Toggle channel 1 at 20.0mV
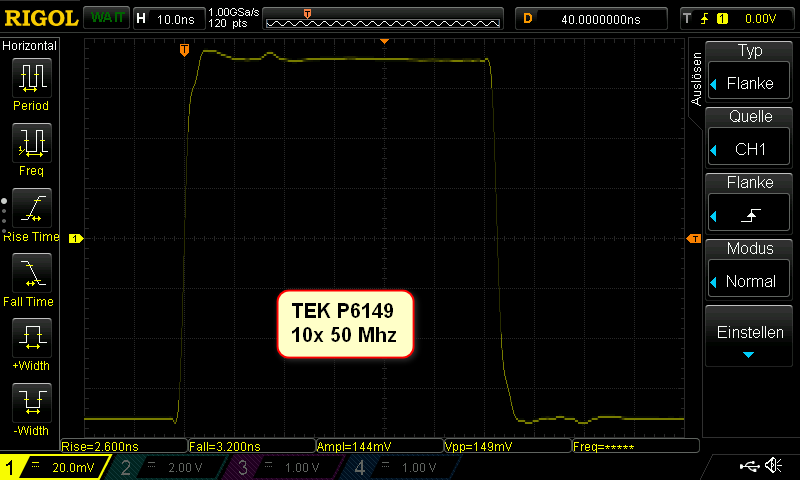Screen dimensions: 800x480 click(x=54, y=467)
